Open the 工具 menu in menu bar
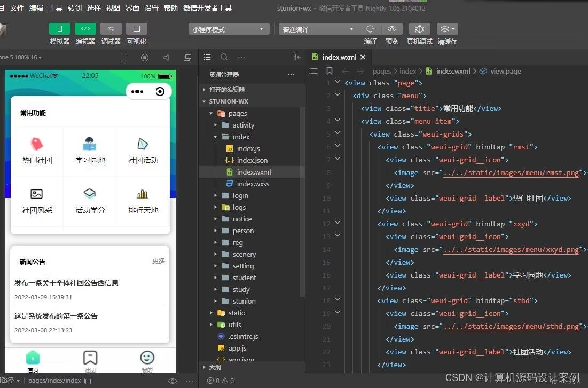588x388 pixels. [x=56, y=8]
